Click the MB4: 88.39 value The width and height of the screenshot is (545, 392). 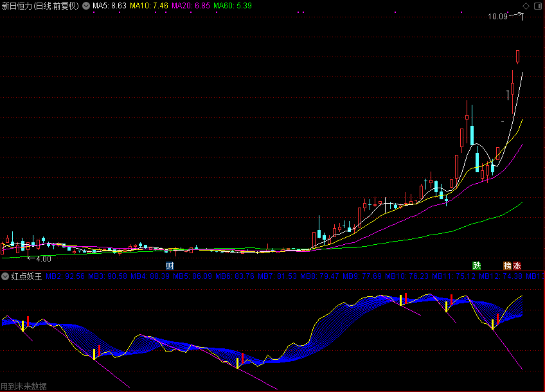150,276
